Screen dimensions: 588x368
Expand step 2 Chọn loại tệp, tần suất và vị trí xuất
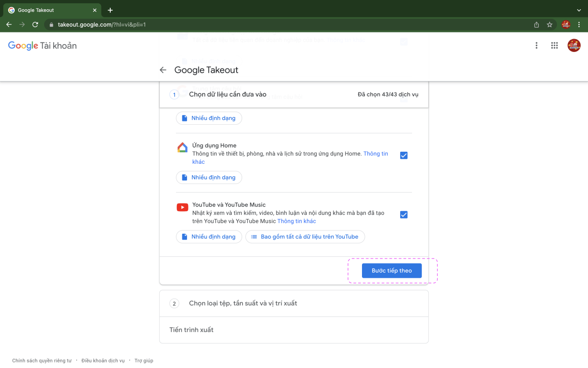294,304
